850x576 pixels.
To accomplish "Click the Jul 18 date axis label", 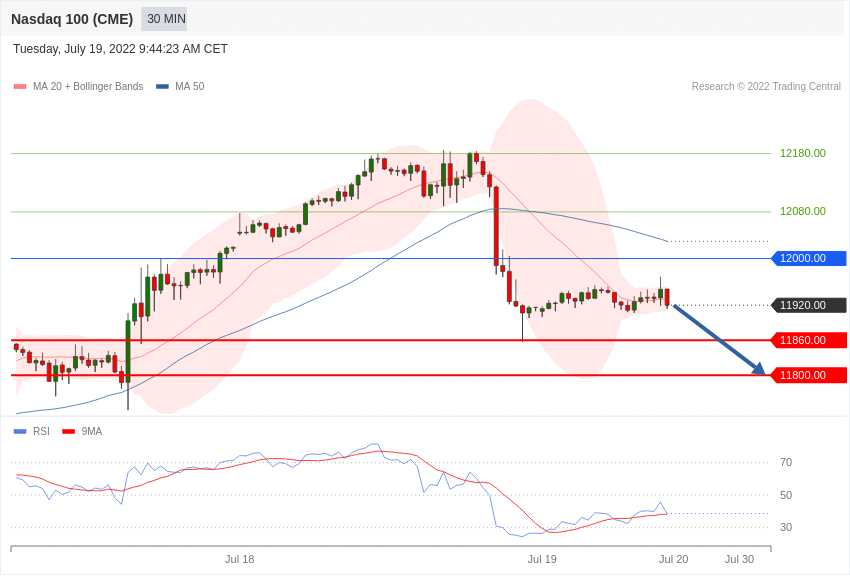I will [x=240, y=559].
